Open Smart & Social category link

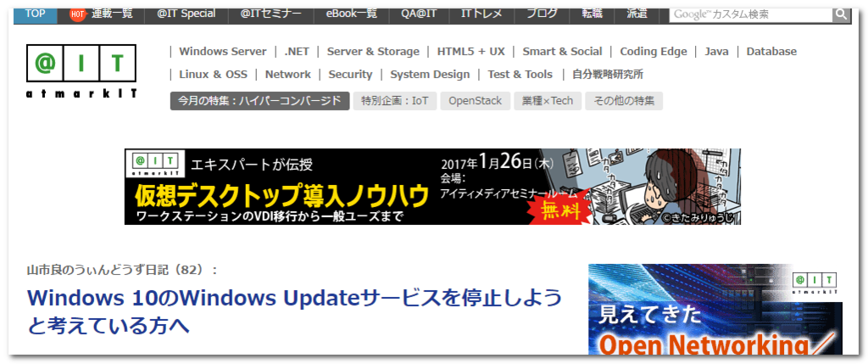pyautogui.click(x=563, y=52)
